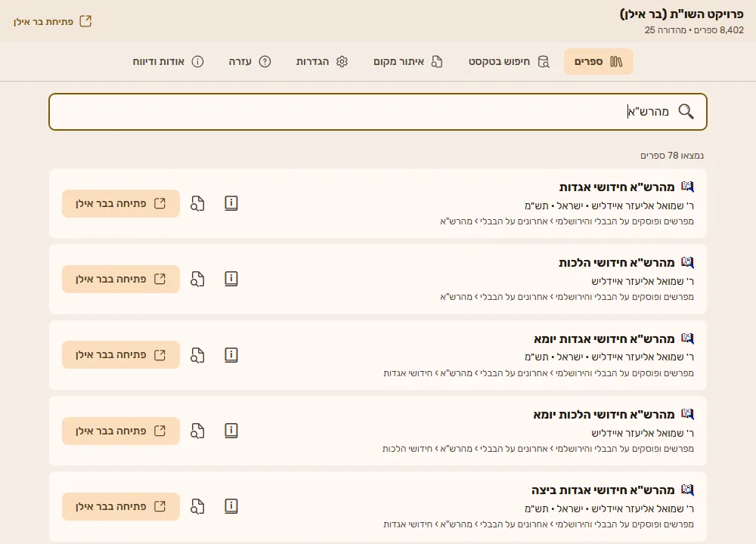The image size is (756, 544).
Task: Open מהרש"א חידושי אגדות ביצה in Bar Ilan
Action: (120, 506)
